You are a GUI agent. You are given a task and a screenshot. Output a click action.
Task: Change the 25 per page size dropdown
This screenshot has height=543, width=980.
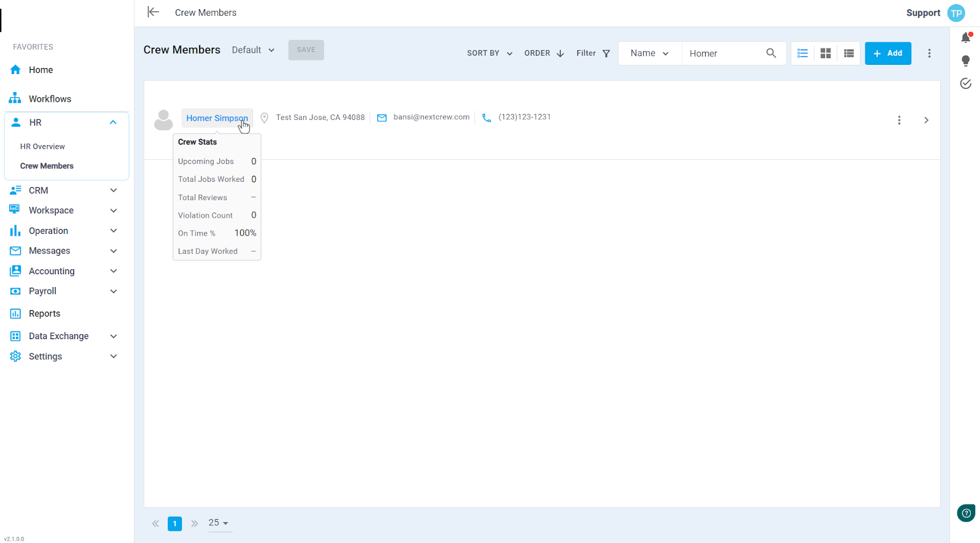pos(219,523)
